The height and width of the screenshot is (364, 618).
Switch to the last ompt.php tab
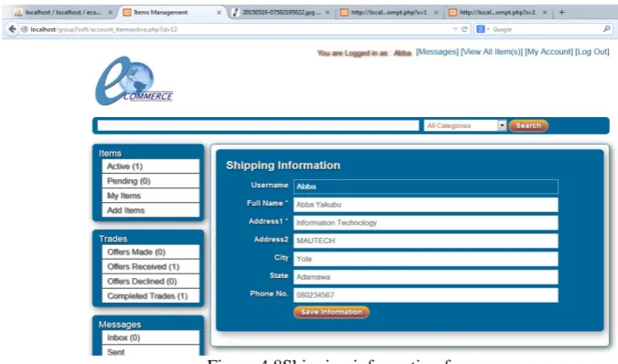coord(498,13)
